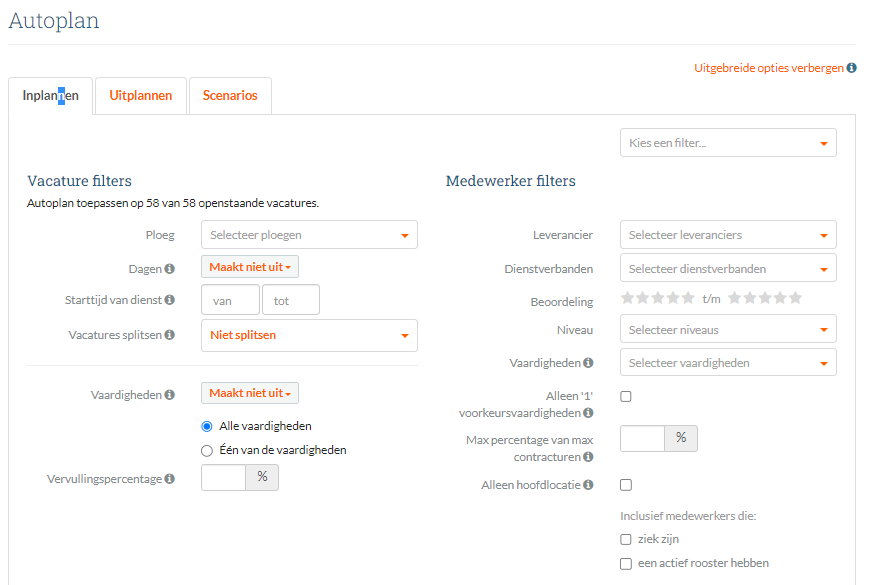Click info icon beside Vervullingspercentage
881x585 pixels.
[x=169, y=479]
